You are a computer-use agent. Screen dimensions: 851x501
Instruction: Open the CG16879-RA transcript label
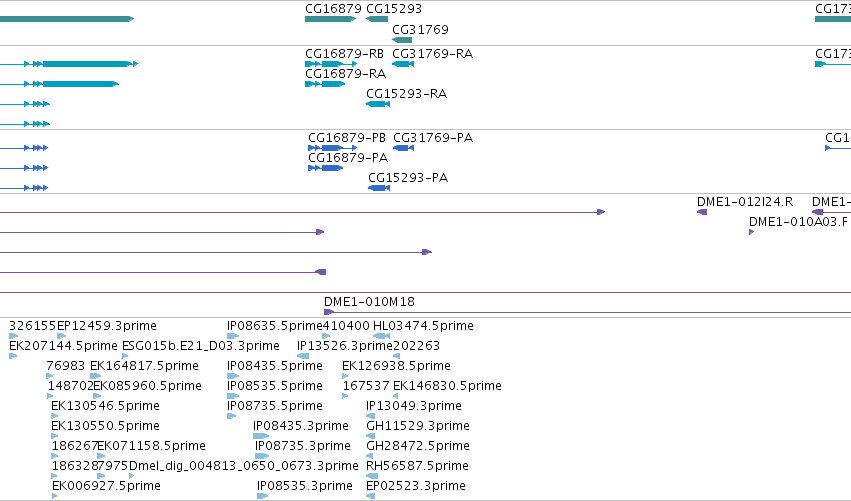345,74
